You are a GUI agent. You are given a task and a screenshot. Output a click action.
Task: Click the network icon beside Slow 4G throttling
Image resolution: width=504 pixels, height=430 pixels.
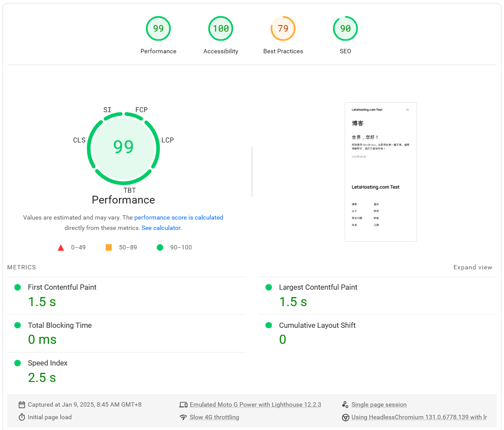point(183,417)
